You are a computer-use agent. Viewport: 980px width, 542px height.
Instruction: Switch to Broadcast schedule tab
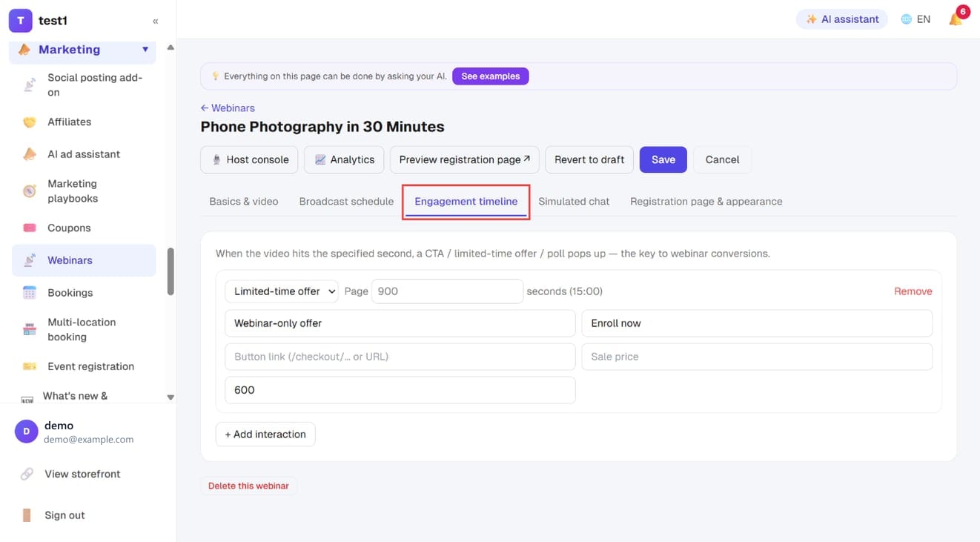tap(346, 202)
